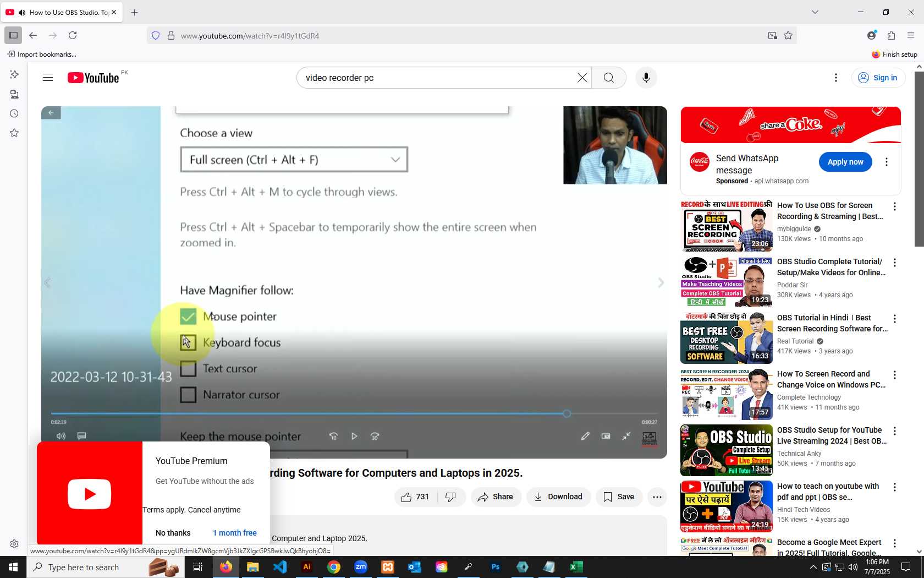Dislike the video
Image resolution: width=924 pixels, height=578 pixels.
pos(450,497)
